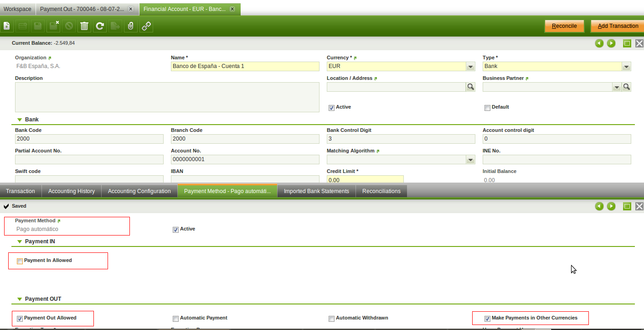Image resolution: width=644 pixels, height=330 pixels.
Task: Go to next record in Financial Account header
Action: [x=611, y=43]
